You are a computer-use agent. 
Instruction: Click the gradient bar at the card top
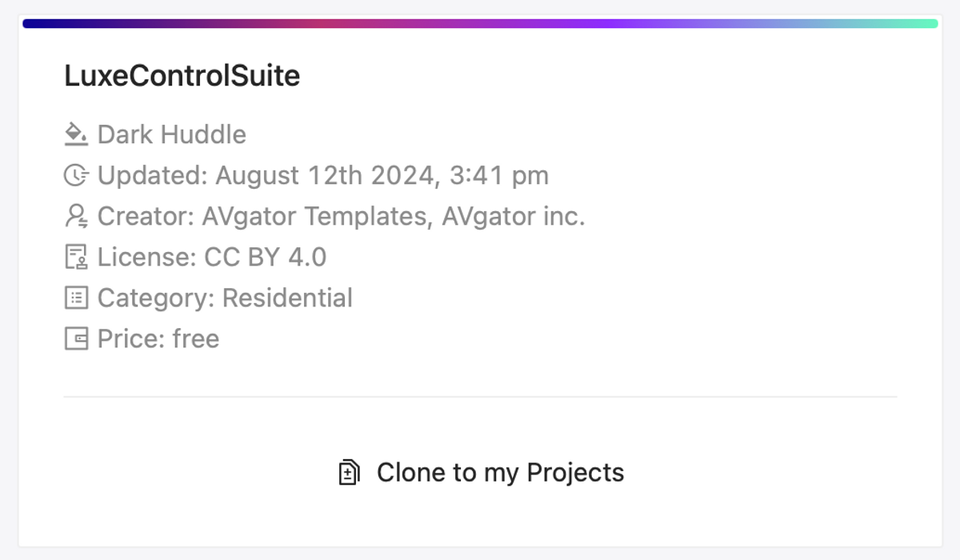point(480,23)
